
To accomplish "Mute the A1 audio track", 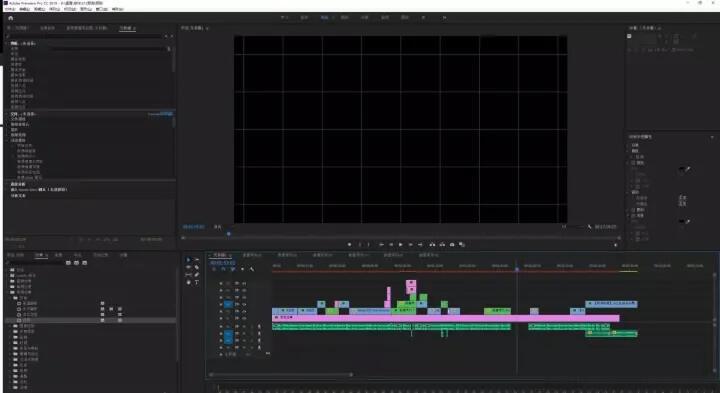I will (244, 327).
